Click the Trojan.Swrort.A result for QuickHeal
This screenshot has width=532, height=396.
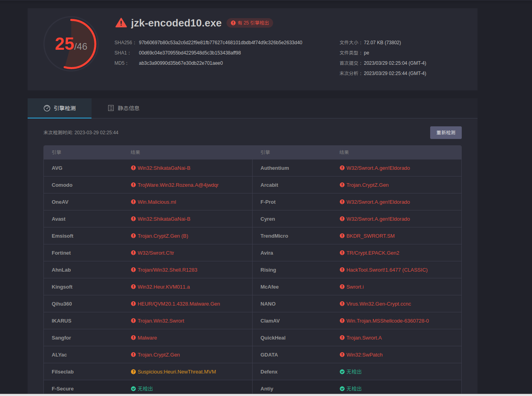pyautogui.click(x=364, y=338)
